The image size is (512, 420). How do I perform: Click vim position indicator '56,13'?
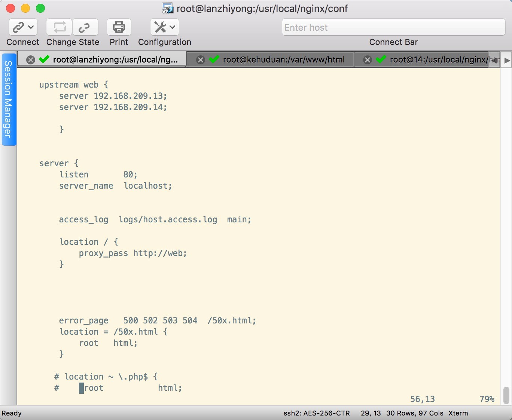pos(423,399)
